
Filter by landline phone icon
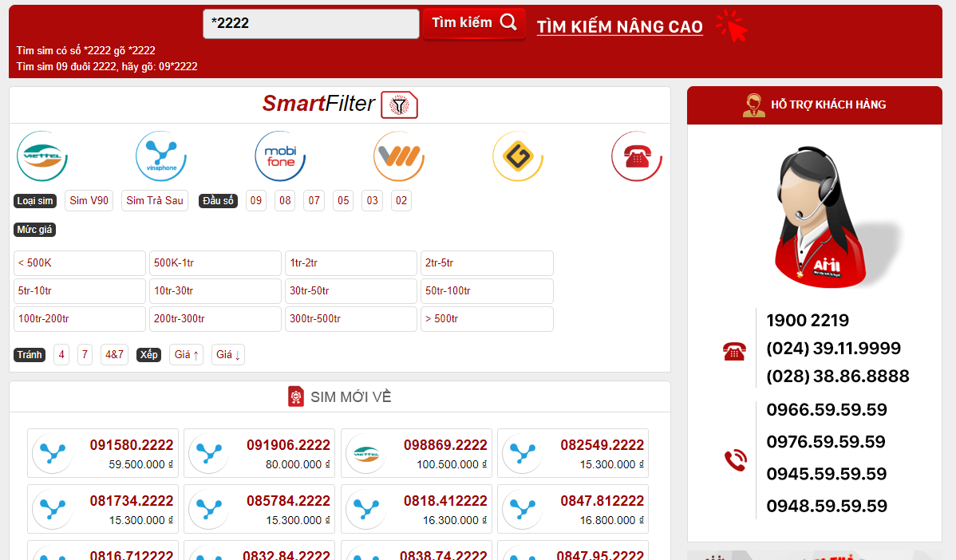(x=637, y=156)
